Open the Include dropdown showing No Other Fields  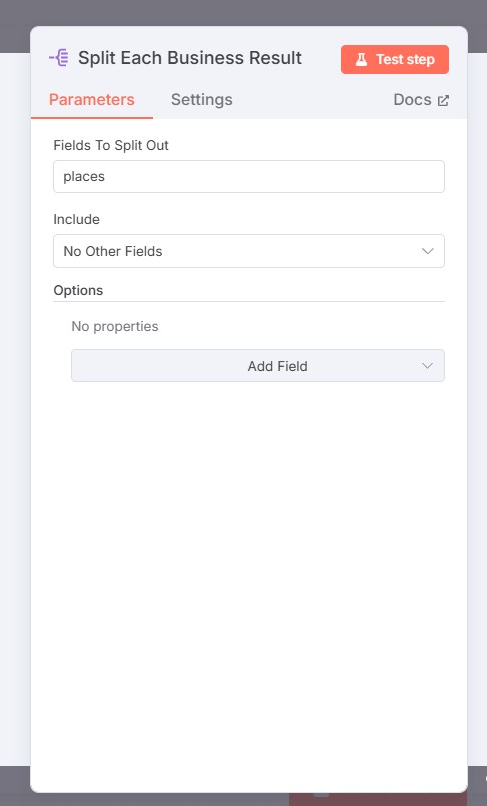pos(249,251)
